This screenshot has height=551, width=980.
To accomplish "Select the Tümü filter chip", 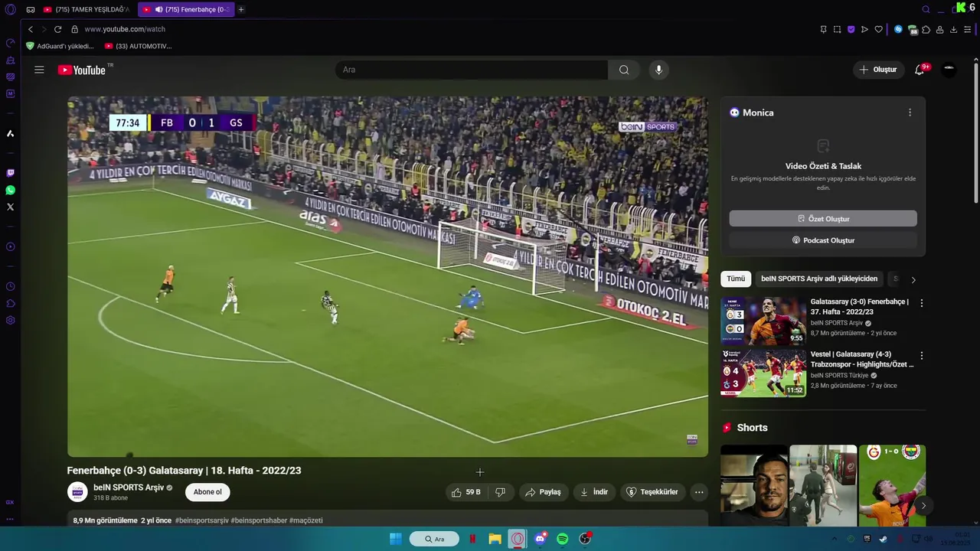I will [736, 279].
